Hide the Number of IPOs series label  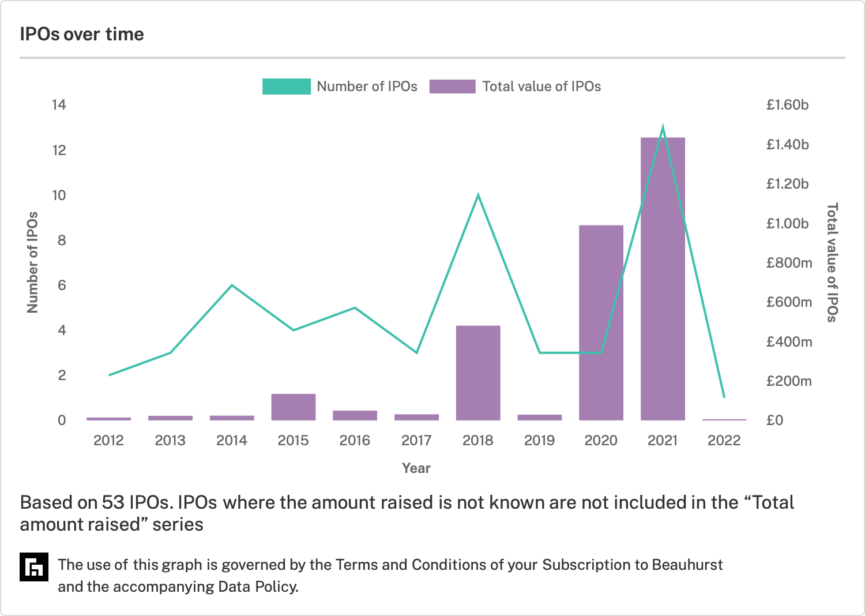point(367,87)
